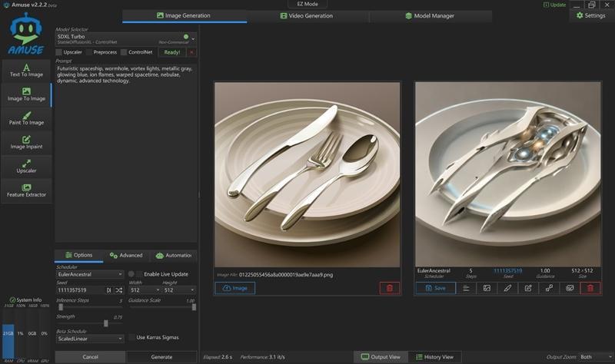
Task: Click the Generate button
Action: click(161, 357)
